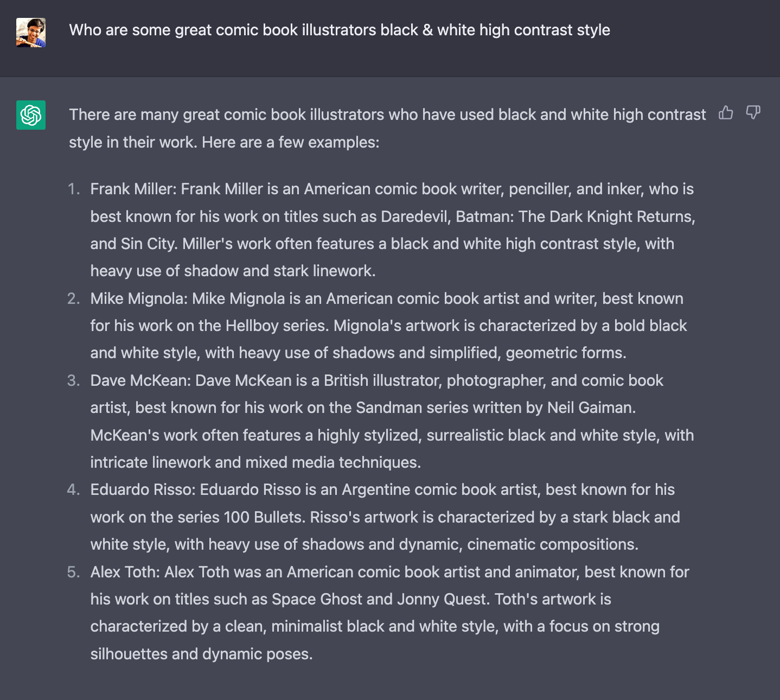Click the ChatGPT logo avatar
This screenshot has width=780, height=700.
31,115
